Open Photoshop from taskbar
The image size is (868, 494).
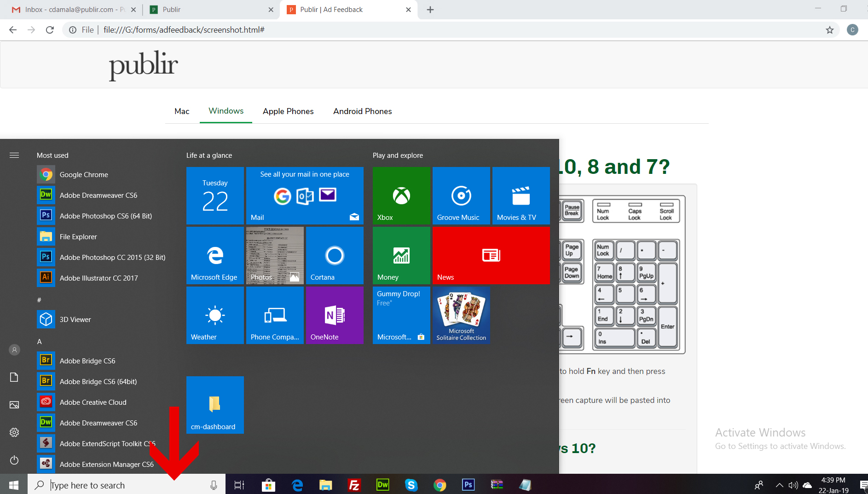[468, 485]
